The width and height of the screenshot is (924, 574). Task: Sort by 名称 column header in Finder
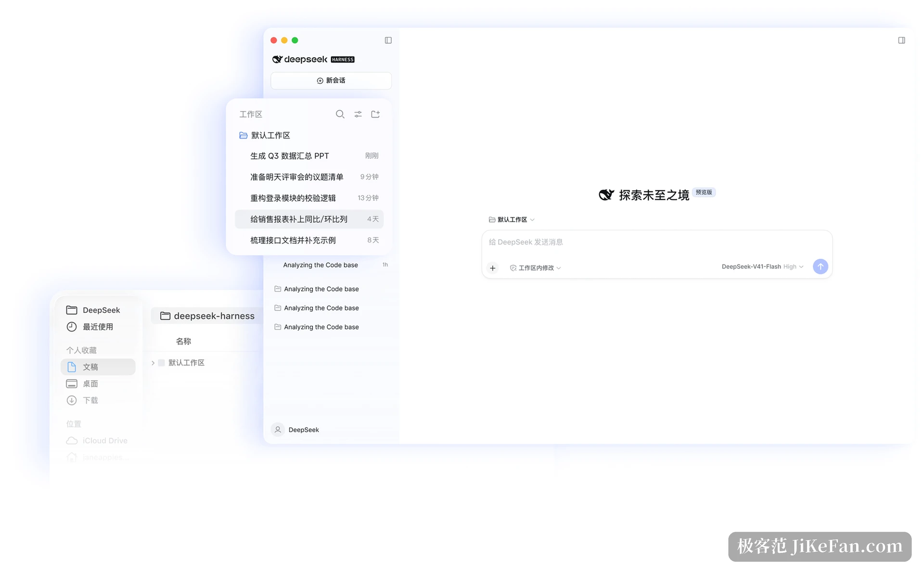pyautogui.click(x=183, y=341)
